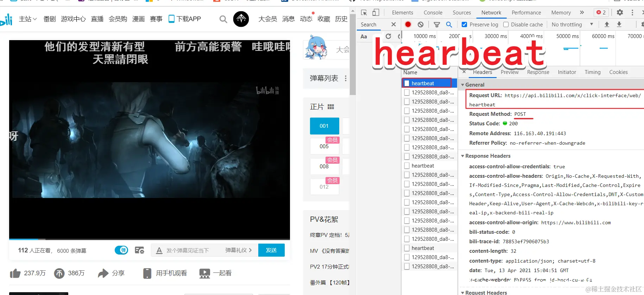Click the video progress bar
The width and height of the screenshot is (644, 295).
150,239
